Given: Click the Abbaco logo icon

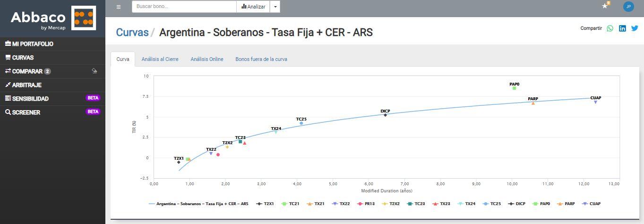Looking at the screenshot, I should (84, 18).
